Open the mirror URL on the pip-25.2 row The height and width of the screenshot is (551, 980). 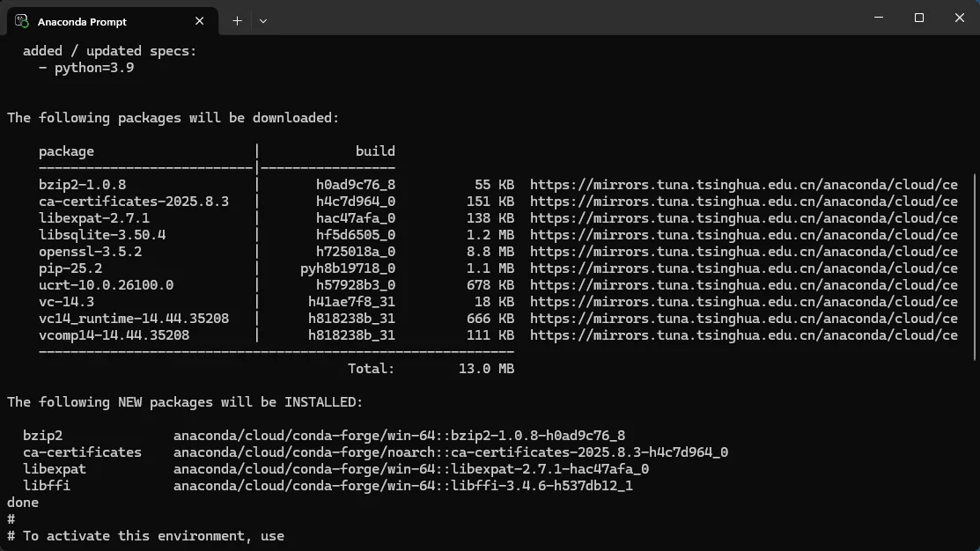click(x=743, y=268)
